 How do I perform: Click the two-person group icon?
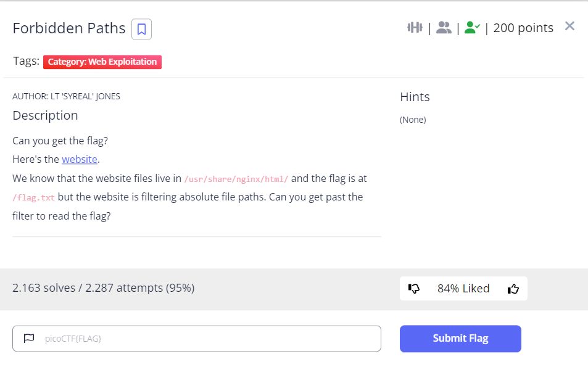[x=444, y=27]
